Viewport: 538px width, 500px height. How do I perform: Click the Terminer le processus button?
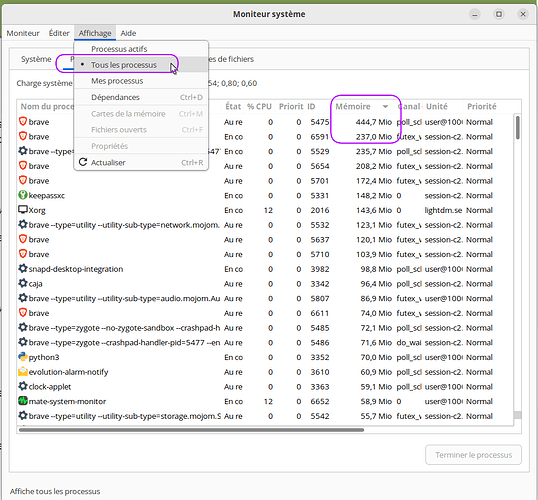[473, 455]
